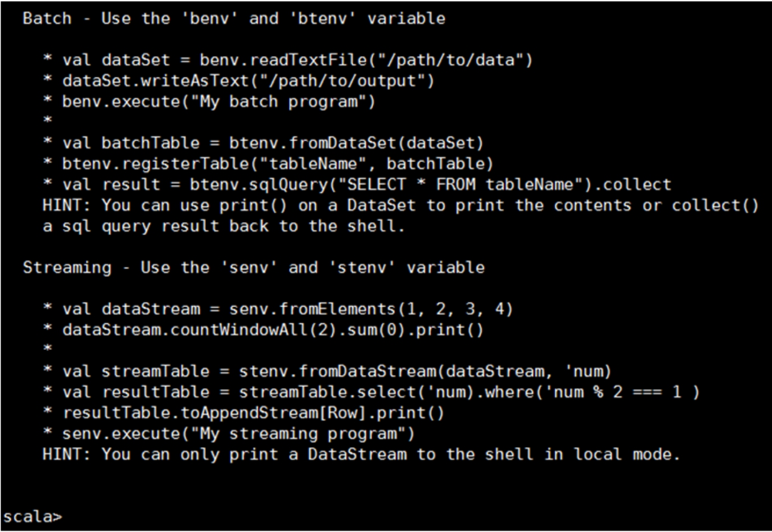Click the senv.fromElements(1, 2, 3, 4) line

pyautogui.click(x=287, y=309)
